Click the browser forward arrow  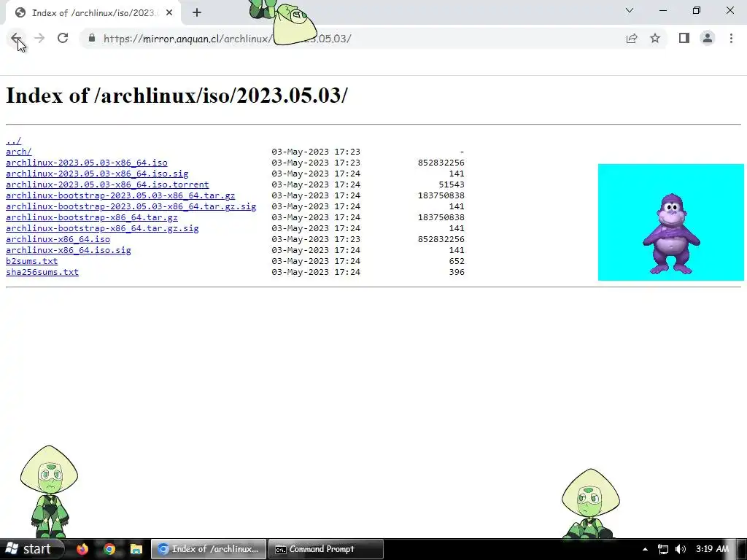(39, 38)
